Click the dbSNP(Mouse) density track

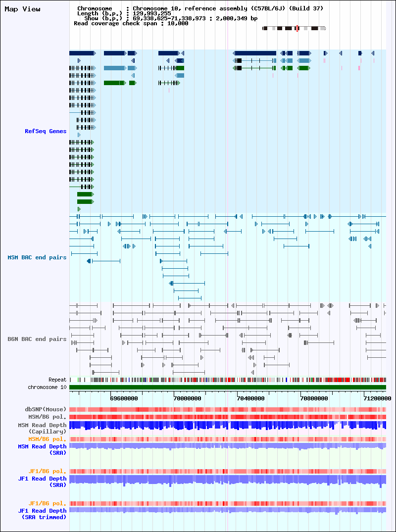(x=228, y=410)
